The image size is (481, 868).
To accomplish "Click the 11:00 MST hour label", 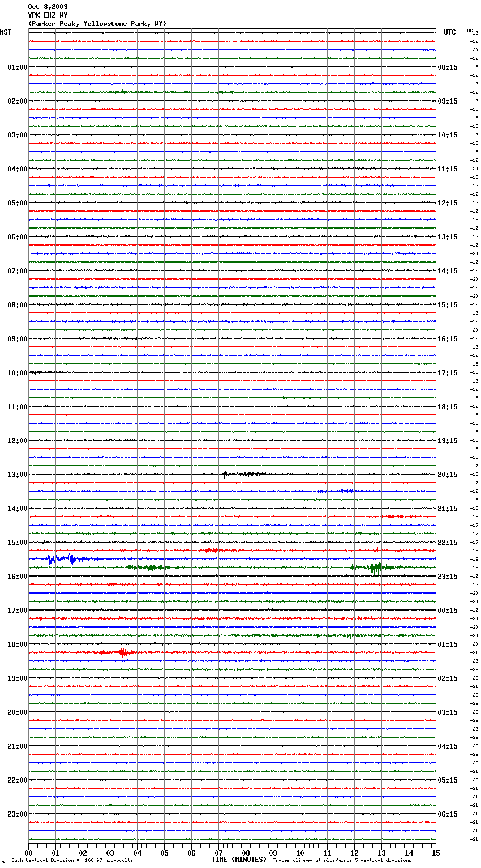I will click(x=18, y=407).
